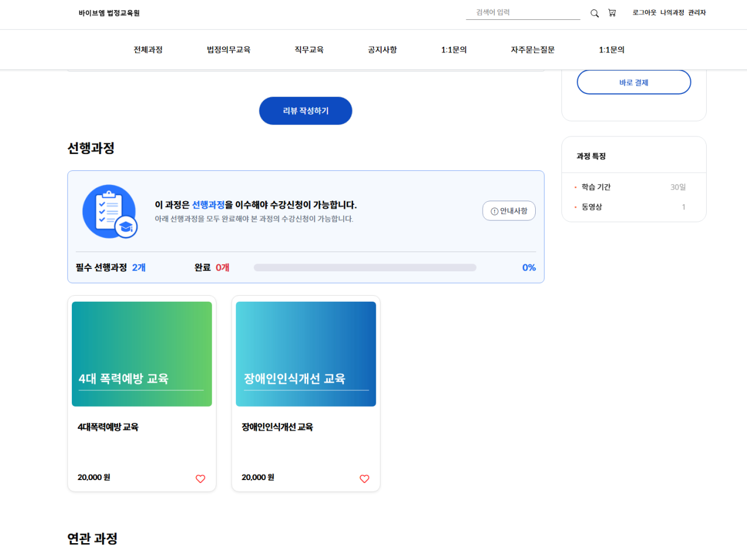Click the 20,000 원 price on 4대폭력예방 card

pyautogui.click(x=94, y=477)
